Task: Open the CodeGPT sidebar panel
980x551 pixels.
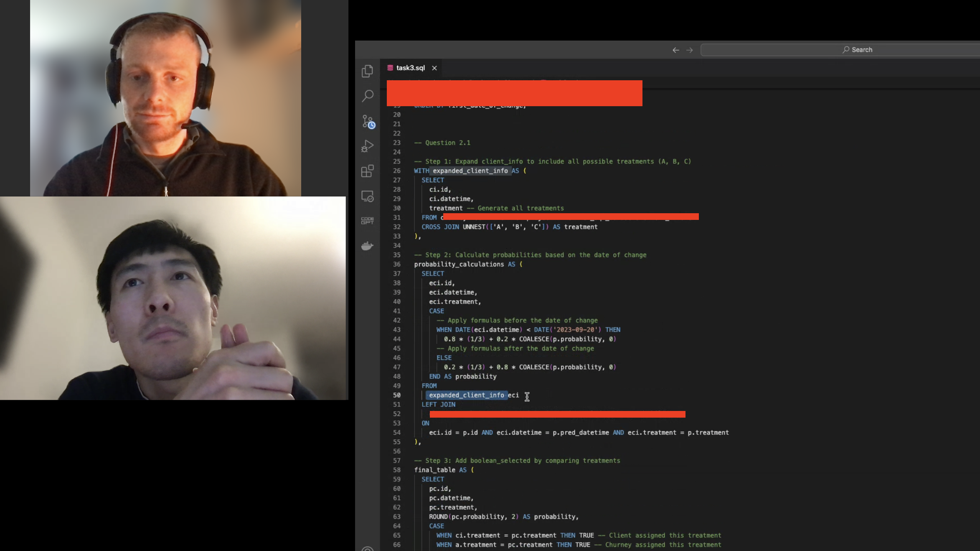Action: pyautogui.click(x=367, y=221)
